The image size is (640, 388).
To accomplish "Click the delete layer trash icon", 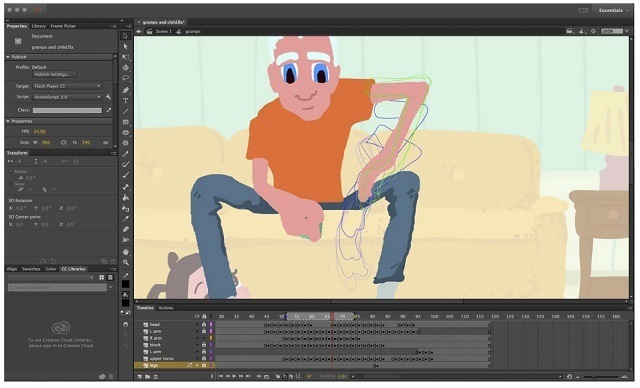I will pyautogui.click(x=156, y=377).
